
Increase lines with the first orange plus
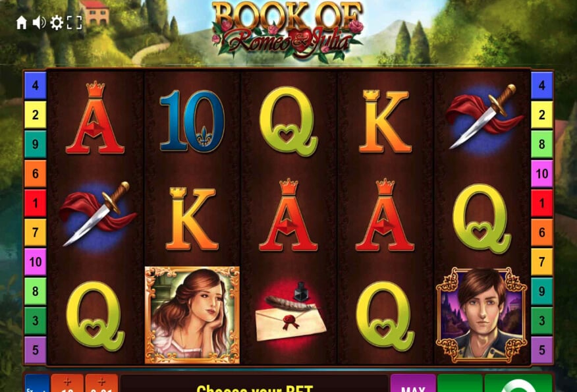click(x=67, y=383)
